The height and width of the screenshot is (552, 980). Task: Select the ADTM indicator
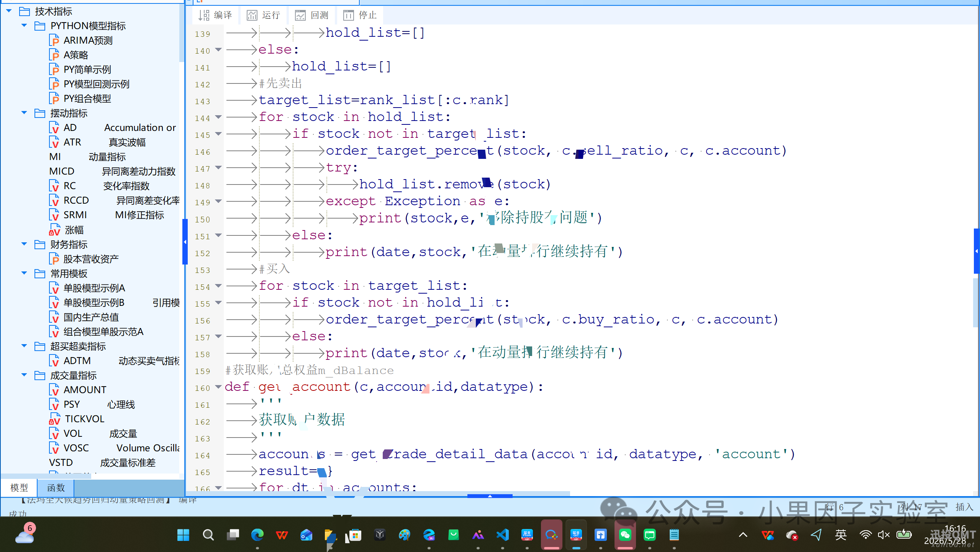tap(114, 361)
